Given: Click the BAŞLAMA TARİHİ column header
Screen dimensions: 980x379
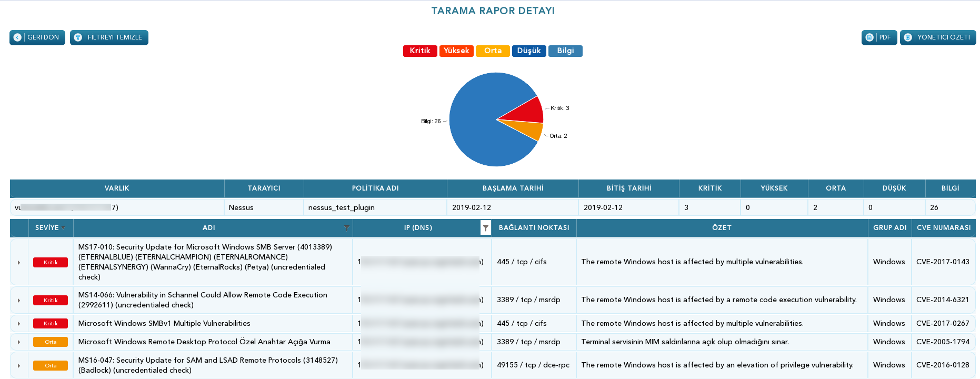Looking at the screenshot, I should pos(513,188).
